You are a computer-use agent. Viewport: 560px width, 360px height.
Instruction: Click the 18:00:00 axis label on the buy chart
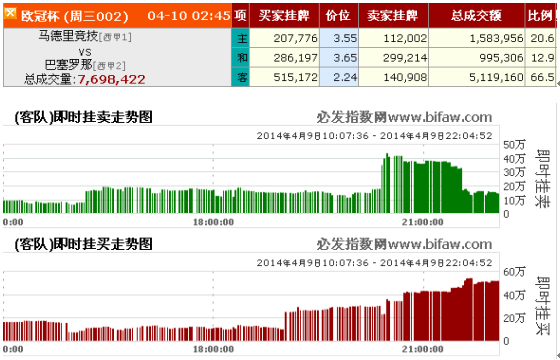point(214,349)
